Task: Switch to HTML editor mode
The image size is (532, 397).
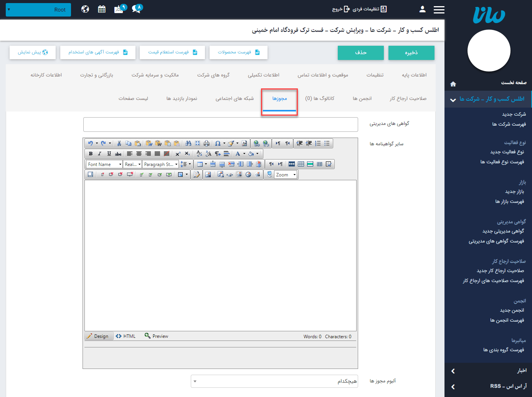Action: [x=126, y=336]
